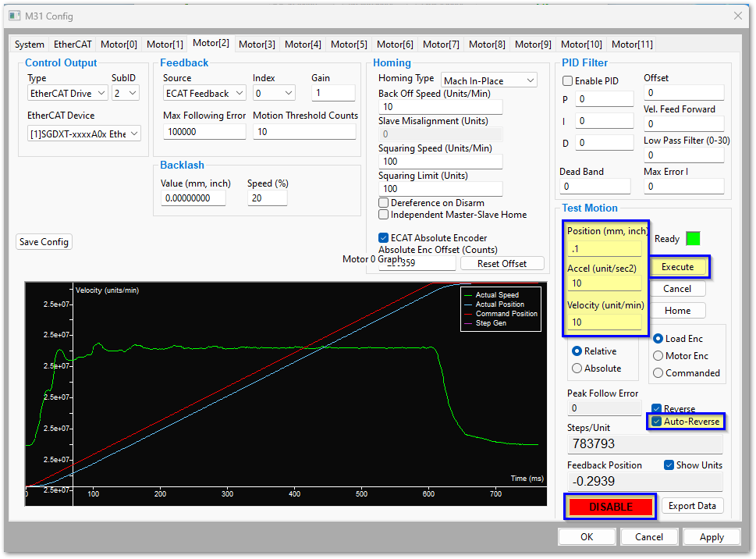Screen dimensions: 756x559
Task: Select the Motor[0] tab
Action: [119, 45]
